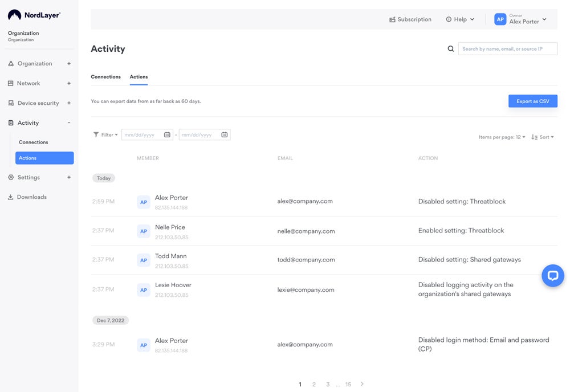Open the search by clicking the magnifier icon
This screenshot has height=392, width=570.
click(x=450, y=48)
